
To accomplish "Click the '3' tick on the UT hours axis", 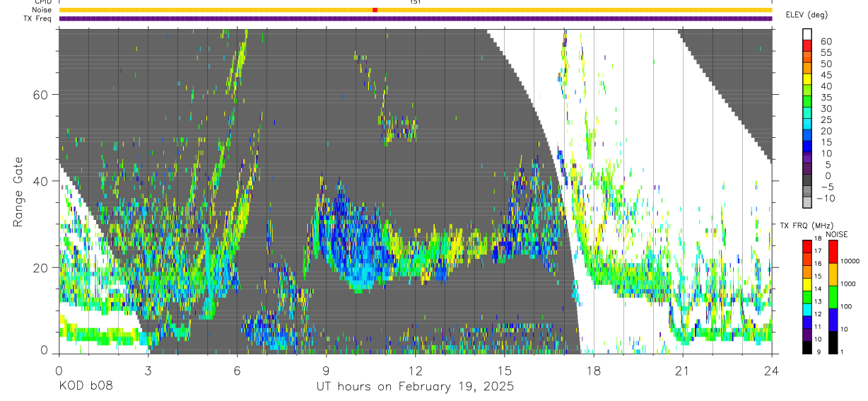I will click(148, 370).
